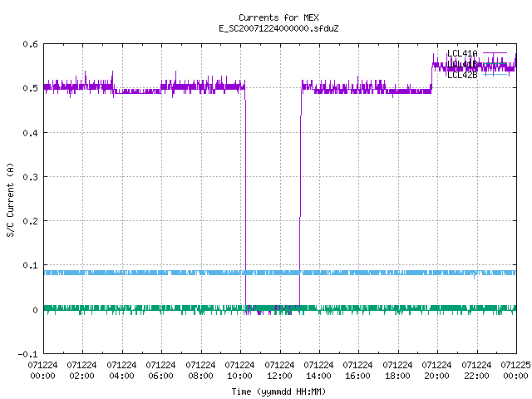Image resolution: width=532 pixels, height=399 pixels.
Task: Click the LCL41B legend label
Action: [x=462, y=64]
